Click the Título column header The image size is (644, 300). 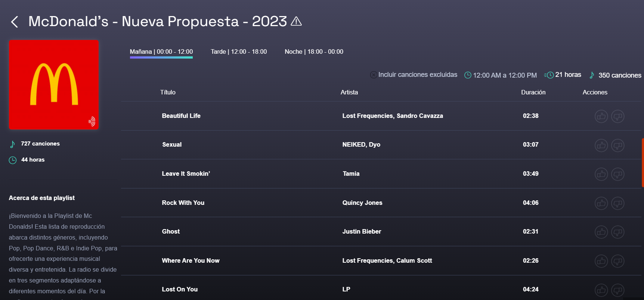168,92
